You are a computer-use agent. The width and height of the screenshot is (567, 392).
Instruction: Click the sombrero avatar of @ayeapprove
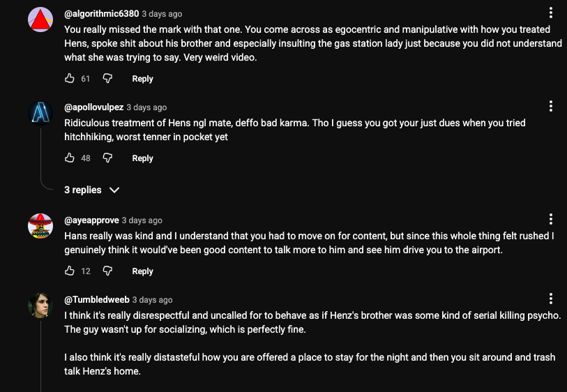click(x=40, y=226)
